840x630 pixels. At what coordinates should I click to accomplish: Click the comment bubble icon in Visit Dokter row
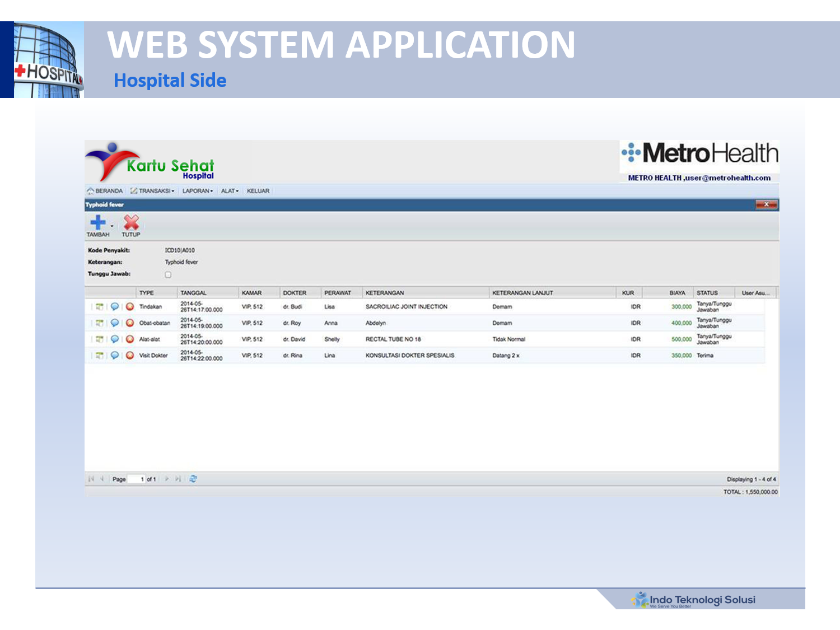click(115, 355)
